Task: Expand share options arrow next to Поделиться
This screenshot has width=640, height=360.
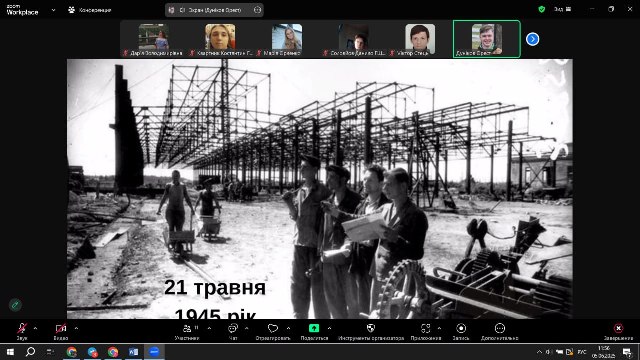Action: 329,328
